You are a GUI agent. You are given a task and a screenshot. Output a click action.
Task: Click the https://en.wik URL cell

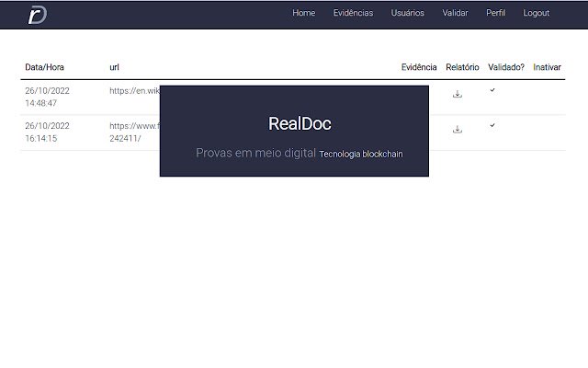click(135, 91)
